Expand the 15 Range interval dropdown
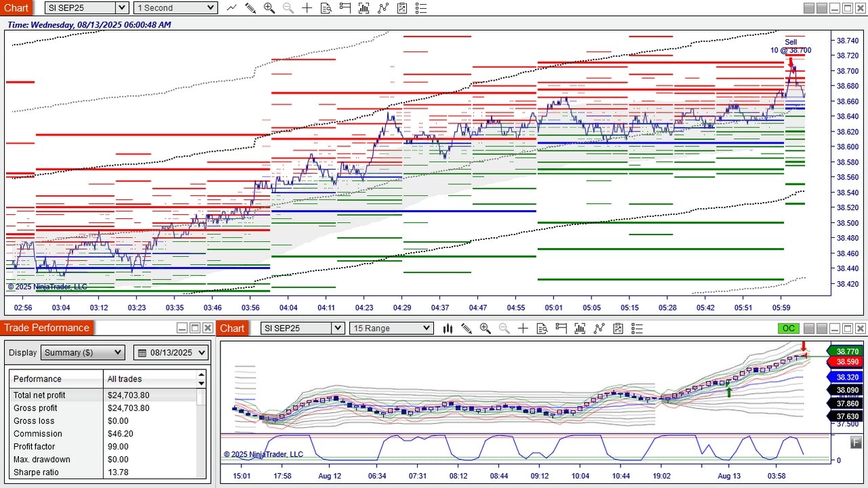The height and width of the screenshot is (488, 868). point(427,328)
